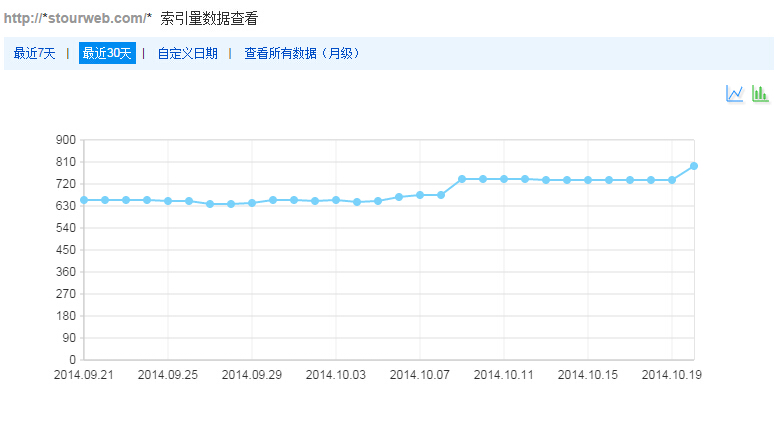This screenshot has width=777, height=423.
Task: Select the data point above 2014.09.29
Action: click(x=252, y=203)
